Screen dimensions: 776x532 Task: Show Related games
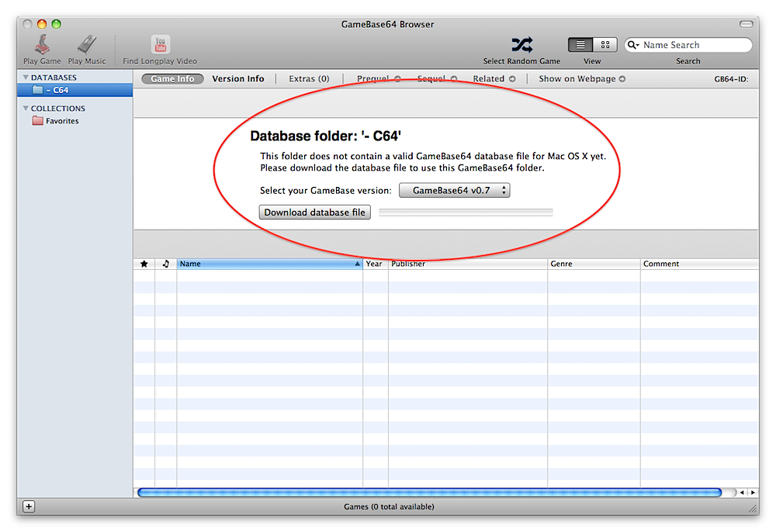coord(494,79)
